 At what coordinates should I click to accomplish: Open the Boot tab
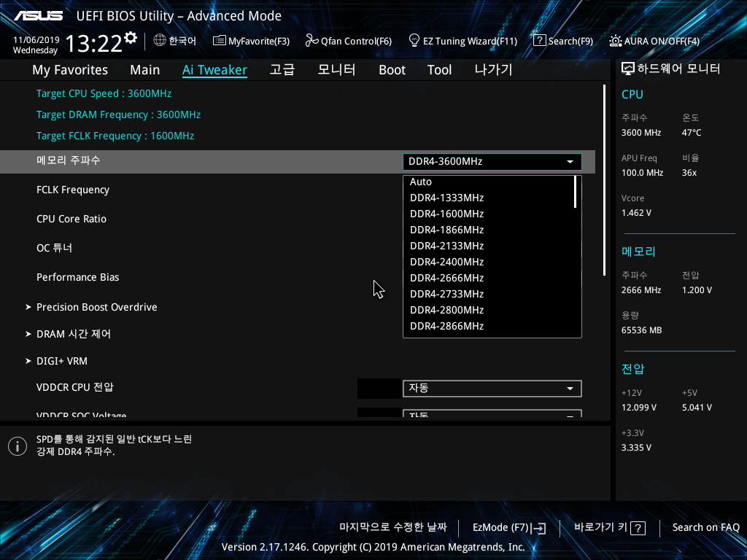pos(392,70)
